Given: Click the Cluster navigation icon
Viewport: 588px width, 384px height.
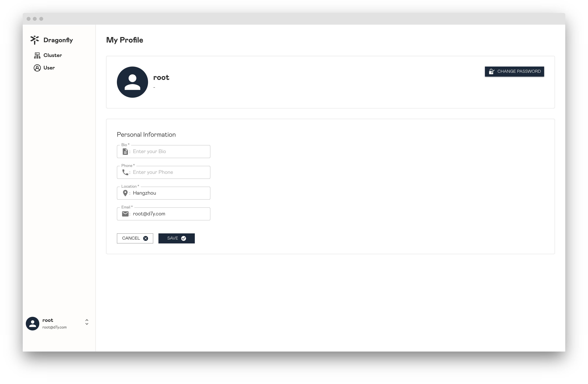Looking at the screenshot, I should click(37, 55).
